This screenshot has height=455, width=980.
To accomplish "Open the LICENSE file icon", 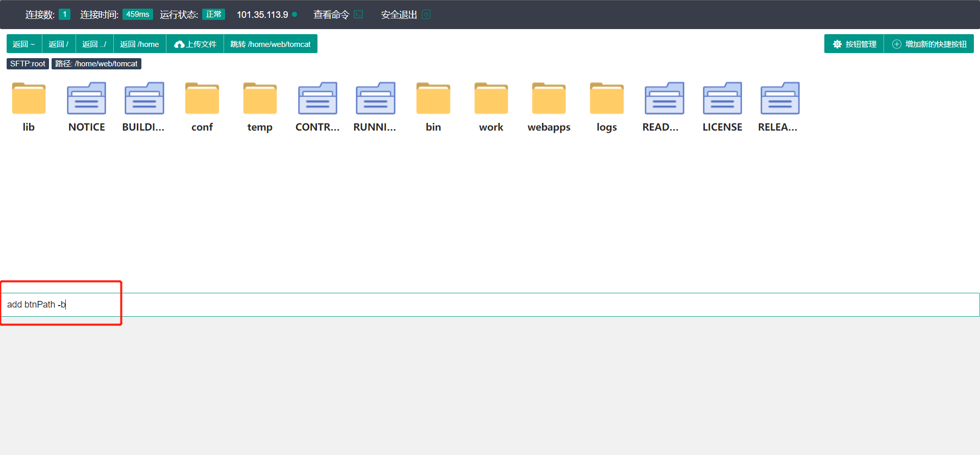I will coord(722,98).
